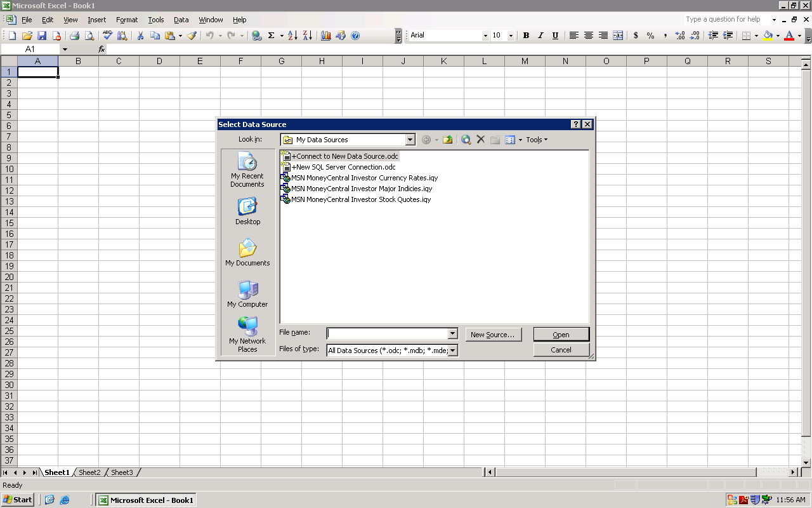Screen dimensions: 812x508
Task: Click Microsoft Excel - Book1 taskbar button
Action: [x=145, y=500]
